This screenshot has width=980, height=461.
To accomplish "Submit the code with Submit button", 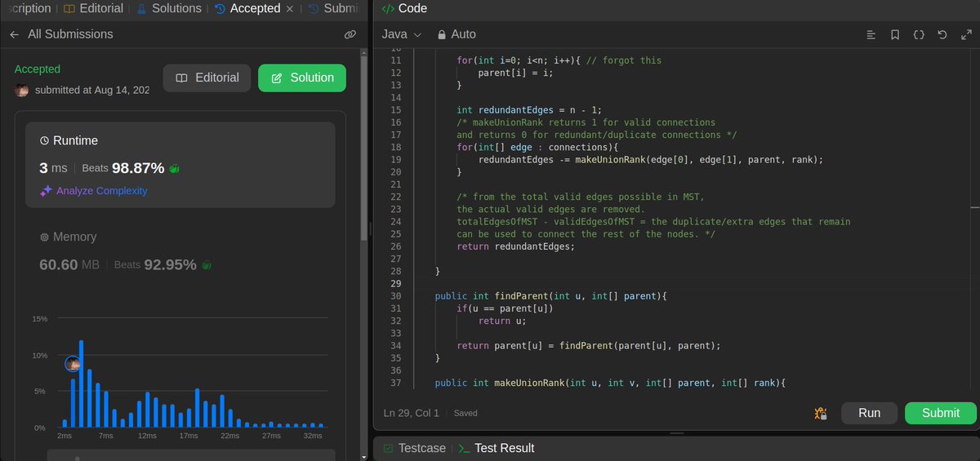I will click(x=941, y=413).
